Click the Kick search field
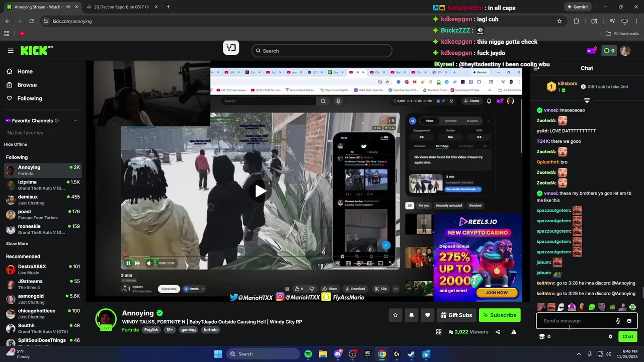Image resolution: width=644 pixels, height=362 pixels. [322, 51]
